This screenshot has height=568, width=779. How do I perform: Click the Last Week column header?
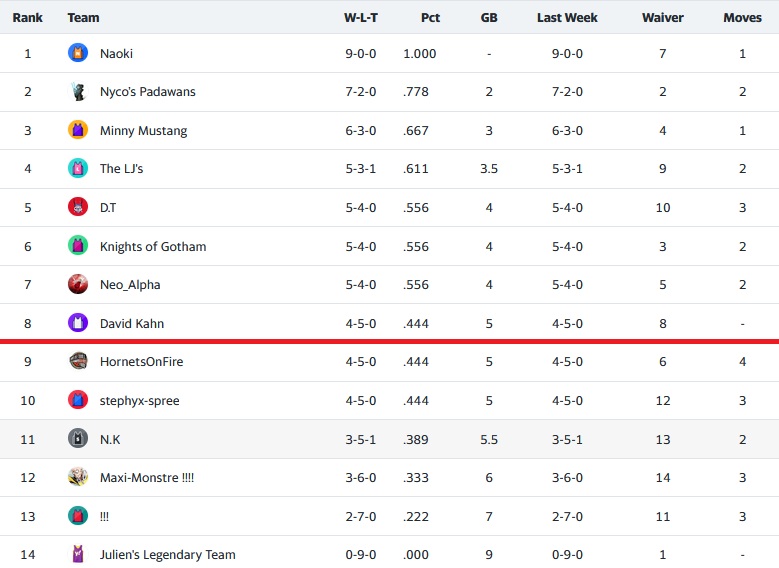coord(567,17)
